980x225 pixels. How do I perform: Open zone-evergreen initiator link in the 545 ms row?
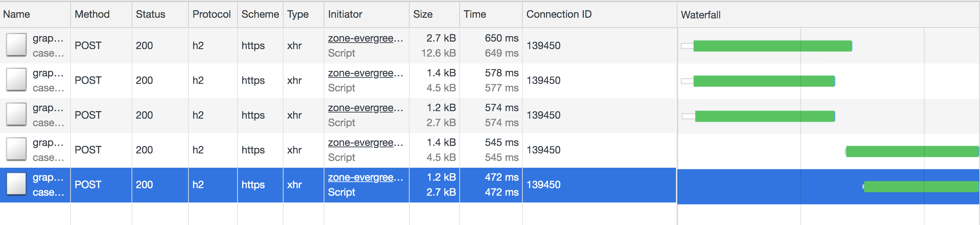(366, 143)
